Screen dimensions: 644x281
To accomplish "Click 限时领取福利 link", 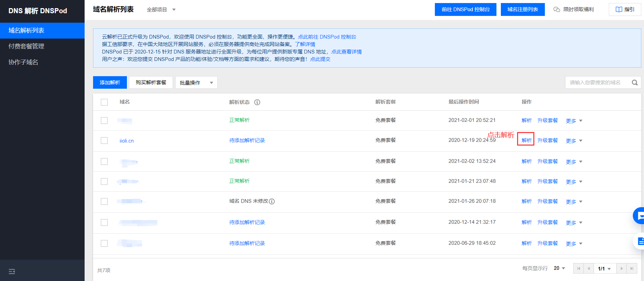I will [x=574, y=9].
